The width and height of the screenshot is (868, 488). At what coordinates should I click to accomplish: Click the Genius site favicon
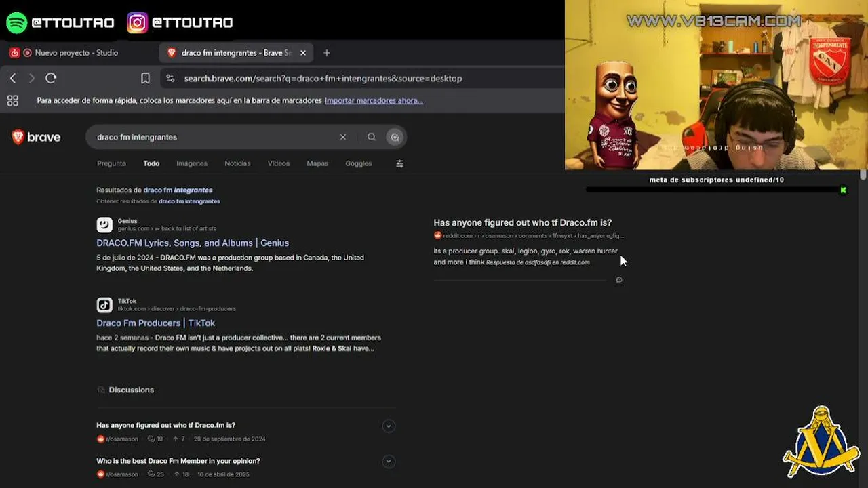(104, 224)
